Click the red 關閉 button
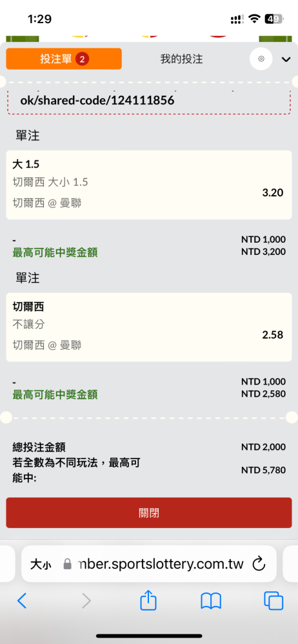The height and width of the screenshot is (644, 298). pyautogui.click(x=149, y=513)
